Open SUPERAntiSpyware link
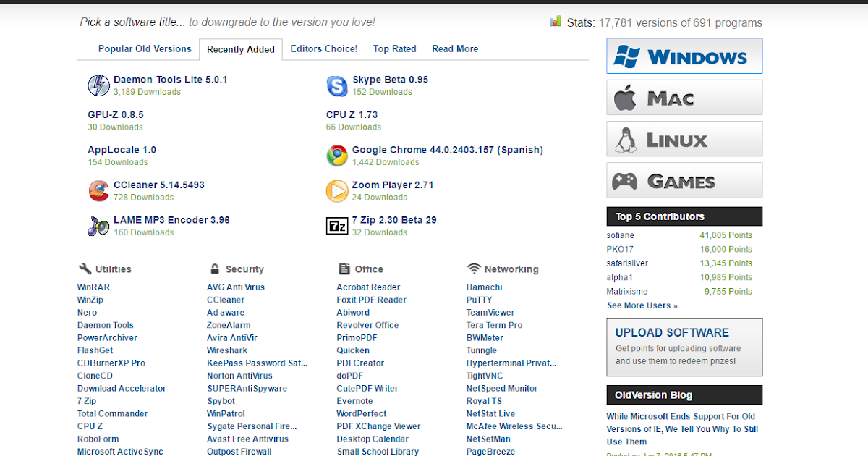The image size is (868, 456). tap(247, 389)
